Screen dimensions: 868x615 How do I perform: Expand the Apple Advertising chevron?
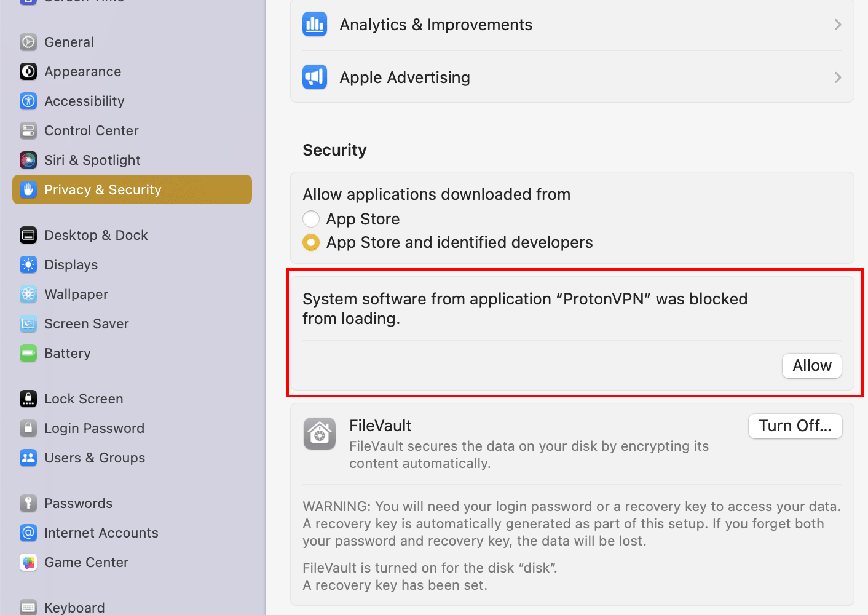coord(837,77)
